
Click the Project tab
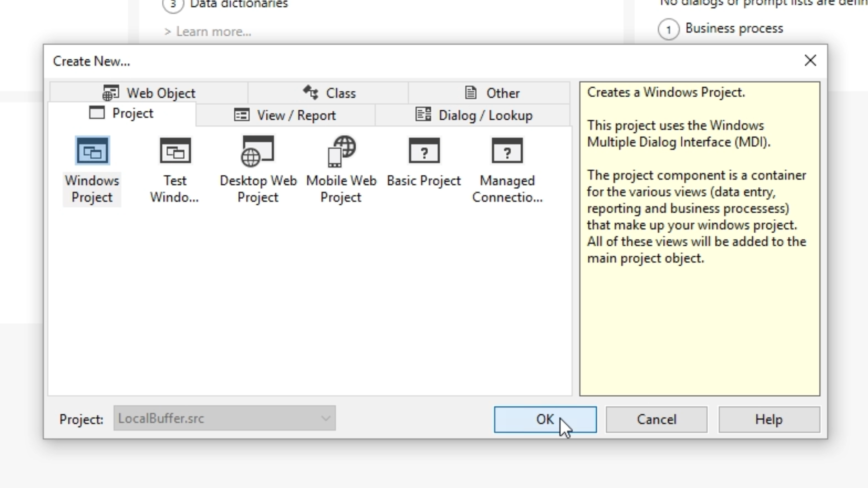pyautogui.click(x=122, y=113)
